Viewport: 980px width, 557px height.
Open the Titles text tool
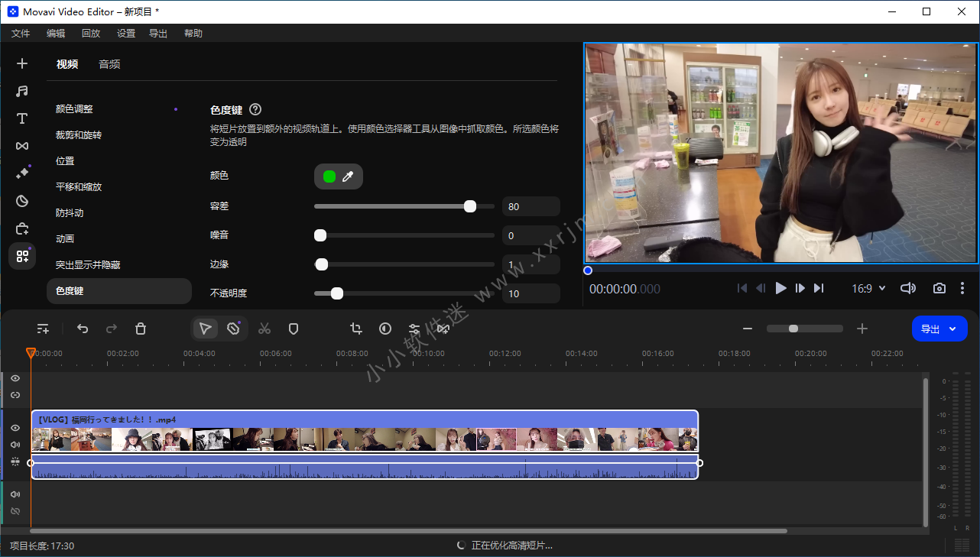[22, 118]
